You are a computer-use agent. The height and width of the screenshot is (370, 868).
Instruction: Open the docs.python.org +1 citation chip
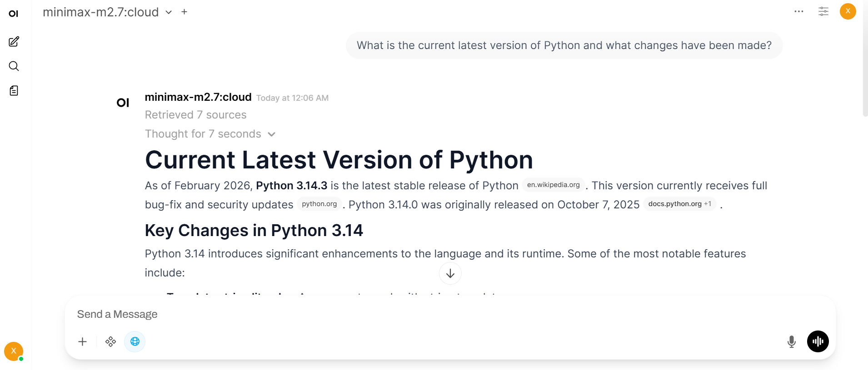680,204
